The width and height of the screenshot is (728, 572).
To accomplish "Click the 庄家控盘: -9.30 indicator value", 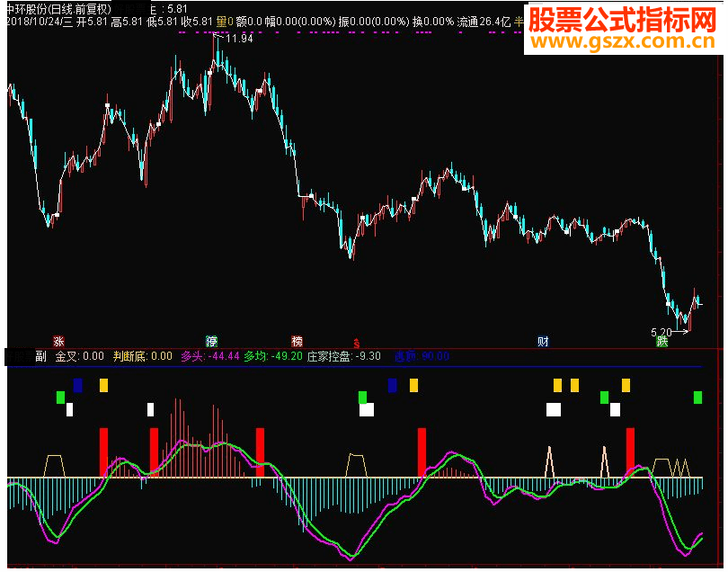I will 344,356.
